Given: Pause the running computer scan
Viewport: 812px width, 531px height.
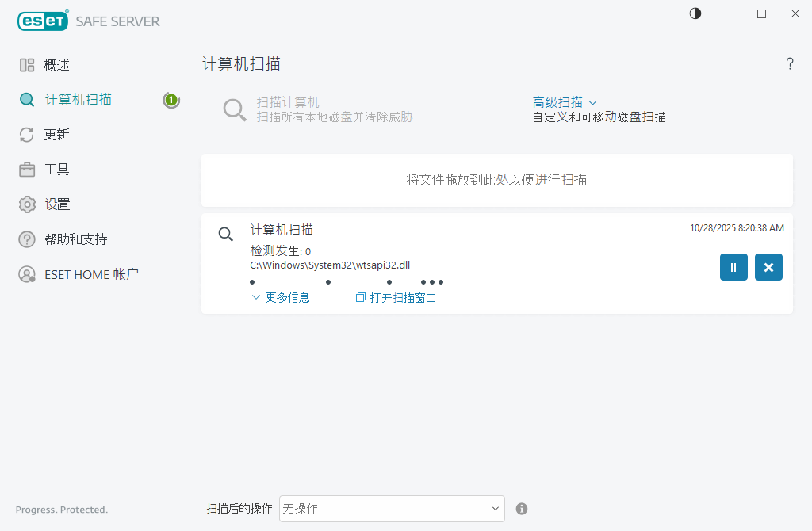Looking at the screenshot, I should coord(733,267).
